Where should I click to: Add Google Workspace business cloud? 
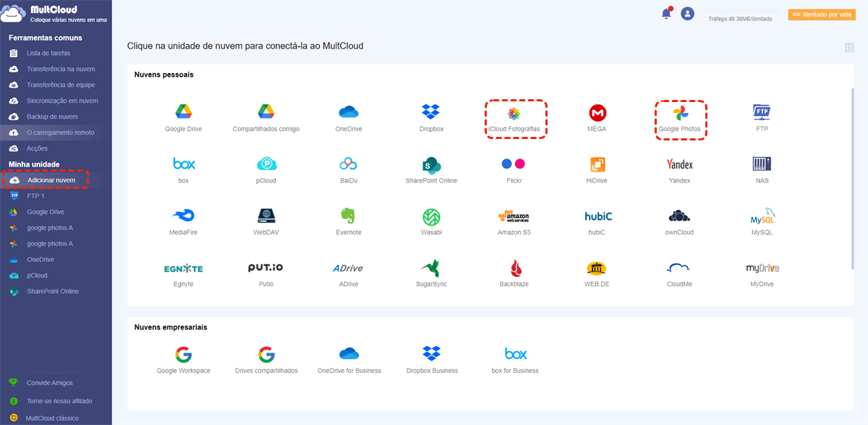tap(183, 355)
